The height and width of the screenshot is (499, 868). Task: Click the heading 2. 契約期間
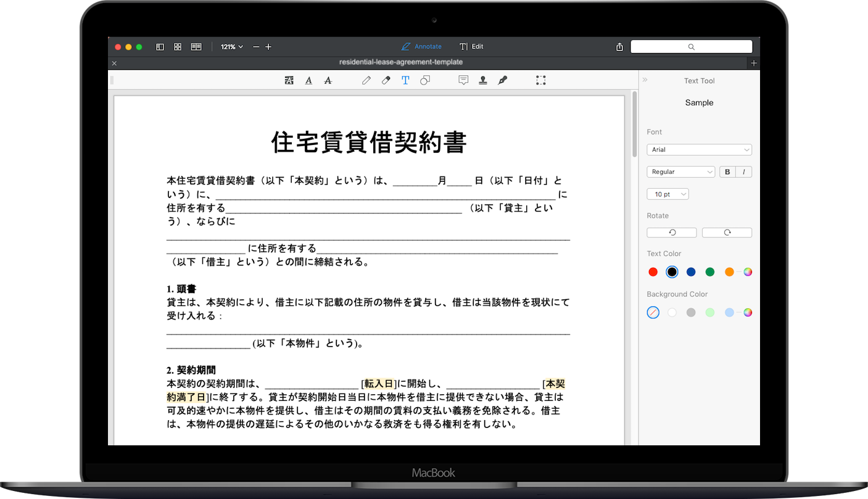tap(191, 370)
